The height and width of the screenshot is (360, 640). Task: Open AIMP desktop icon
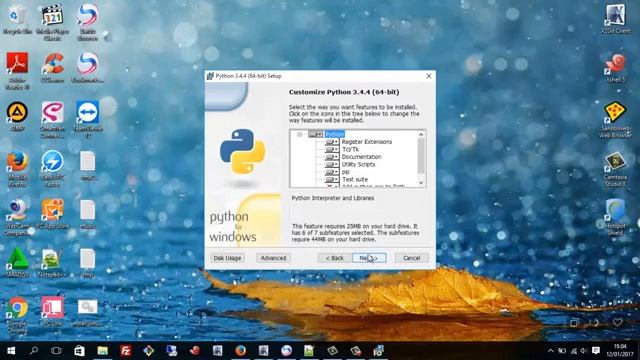point(17,116)
